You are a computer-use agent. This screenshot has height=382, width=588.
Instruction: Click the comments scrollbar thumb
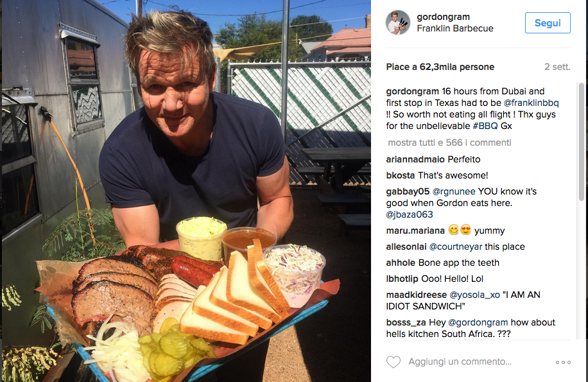[581, 143]
